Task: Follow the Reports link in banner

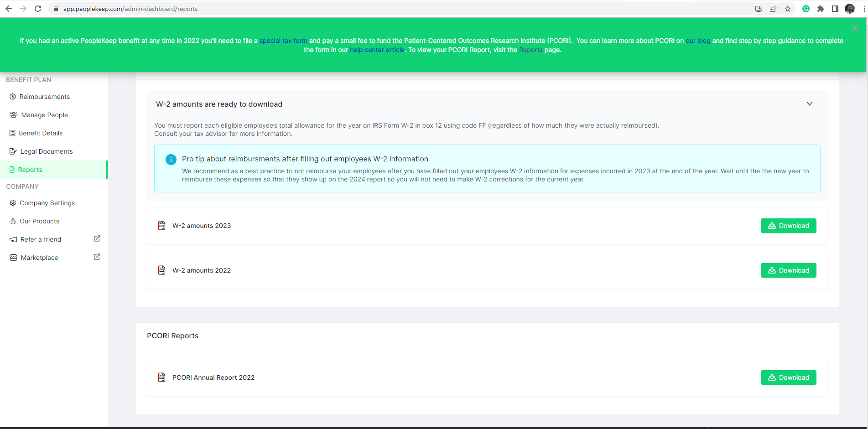Action: click(531, 50)
